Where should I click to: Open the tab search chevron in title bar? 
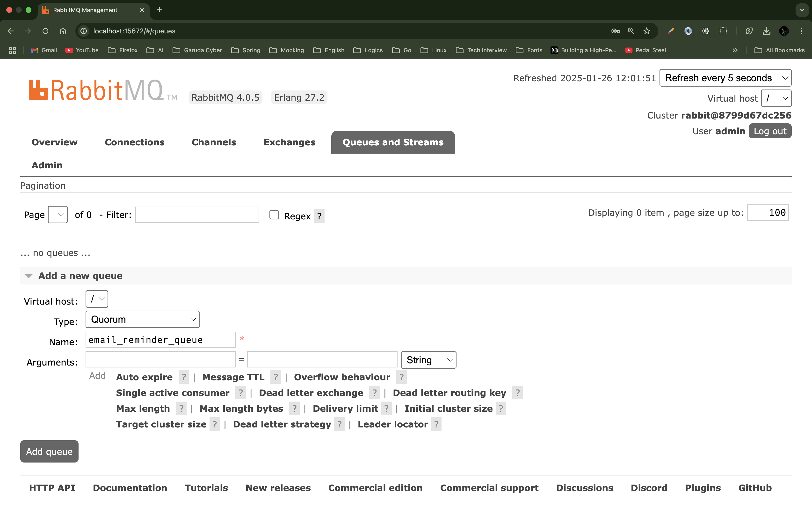click(x=802, y=10)
